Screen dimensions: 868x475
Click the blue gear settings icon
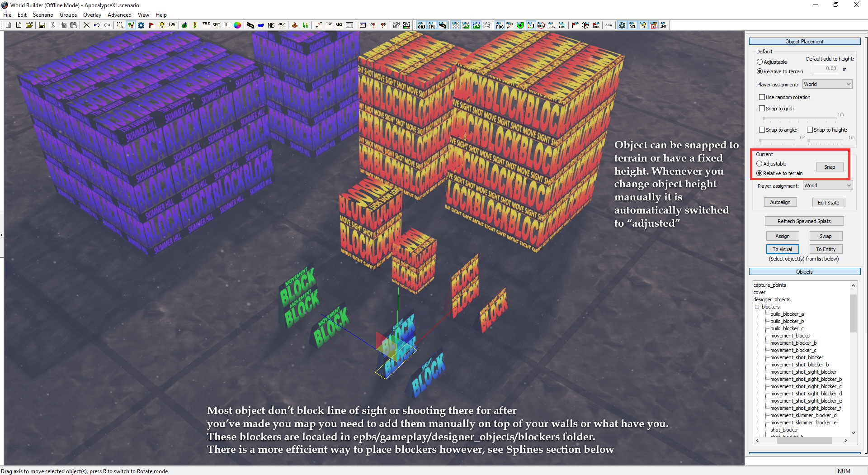[141, 25]
